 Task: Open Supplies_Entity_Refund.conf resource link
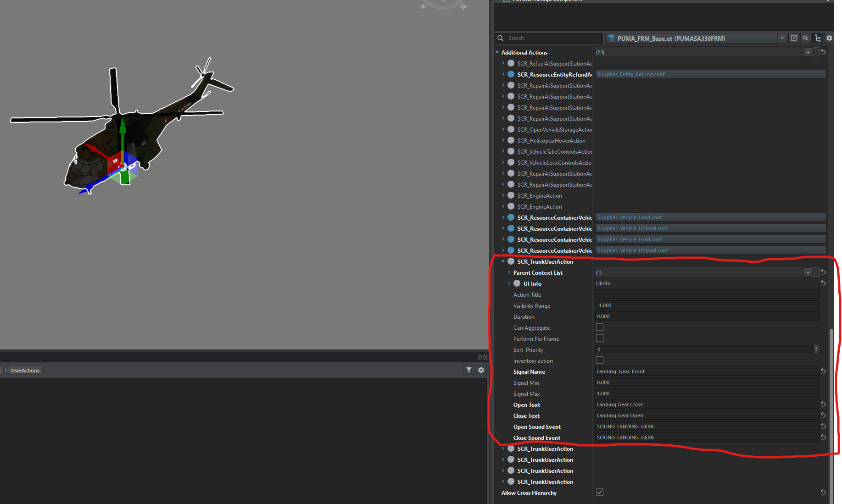pos(710,74)
